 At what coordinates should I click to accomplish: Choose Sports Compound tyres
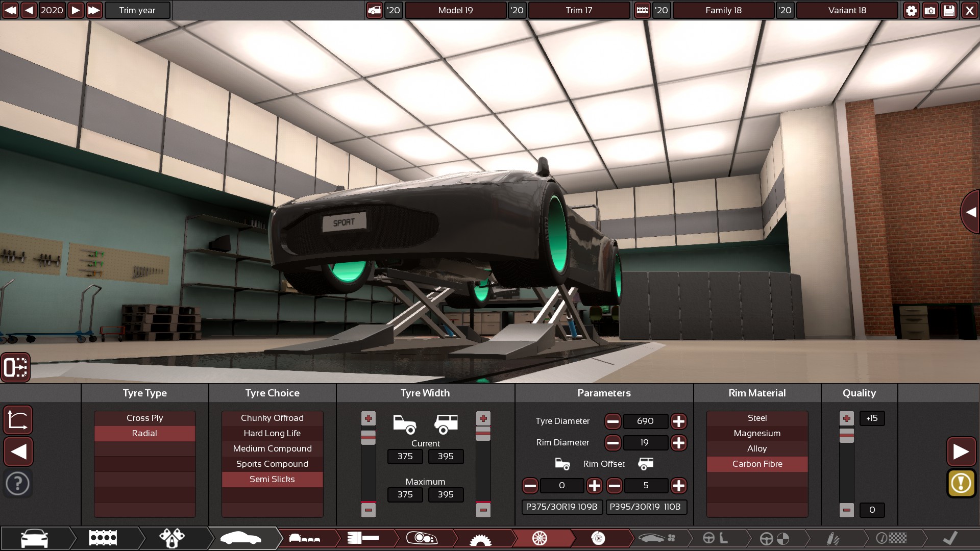click(272, 464)
